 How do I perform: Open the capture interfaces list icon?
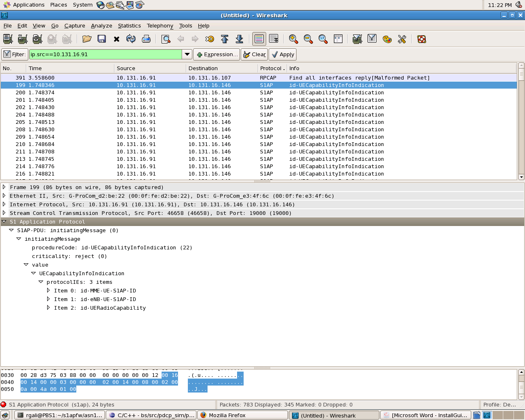[x=8, y=39]
